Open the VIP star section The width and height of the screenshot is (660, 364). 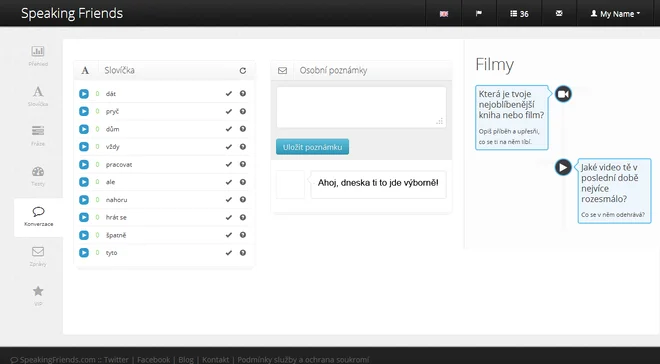38,296
